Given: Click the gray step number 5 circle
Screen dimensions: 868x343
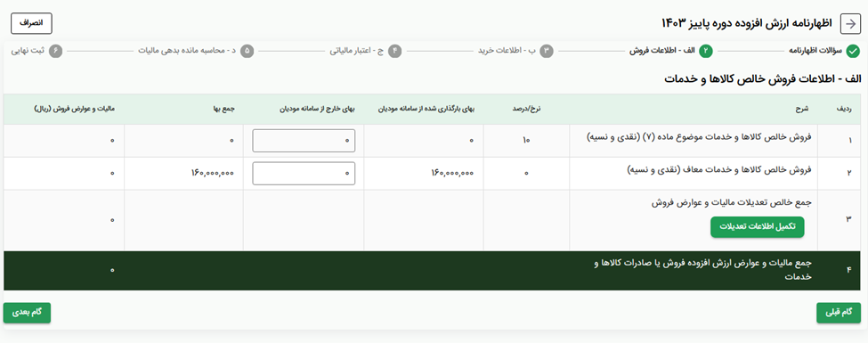Looking at the screenshot, I should 247,52.
